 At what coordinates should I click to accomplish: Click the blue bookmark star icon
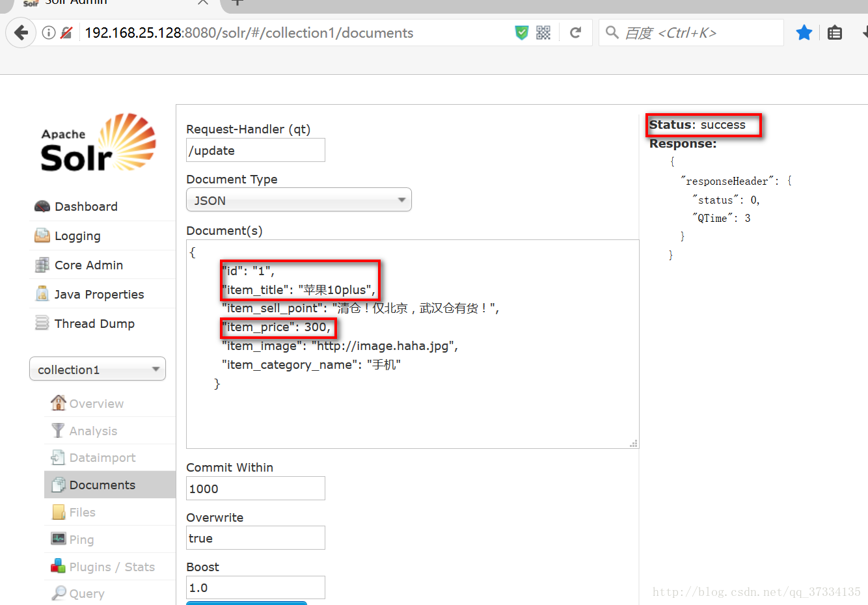(x=804, y=32)
